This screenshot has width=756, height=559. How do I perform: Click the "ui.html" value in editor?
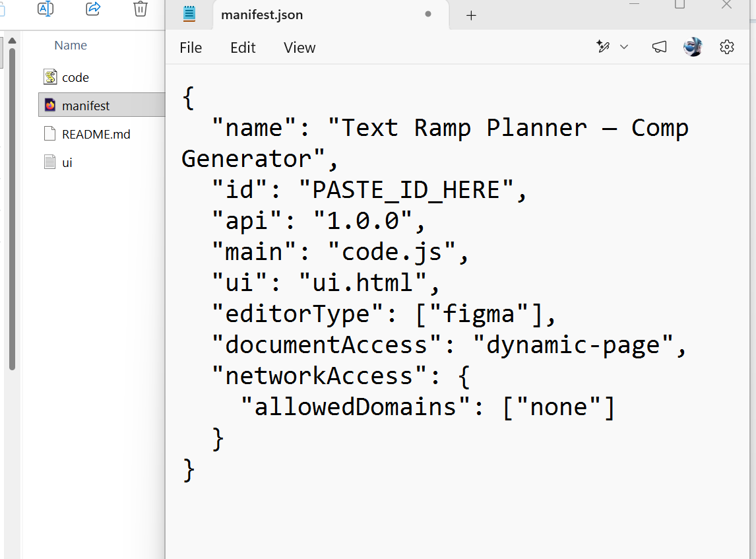[363, 283]
